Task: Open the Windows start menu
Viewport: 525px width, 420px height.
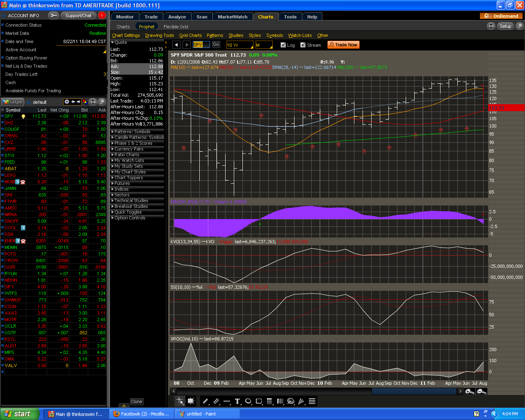Action: 19,414
